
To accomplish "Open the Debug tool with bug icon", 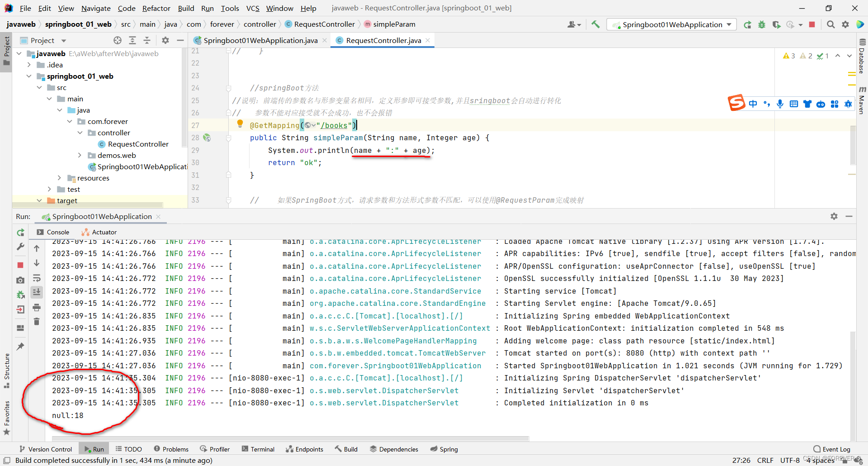I will pos(762,24).
